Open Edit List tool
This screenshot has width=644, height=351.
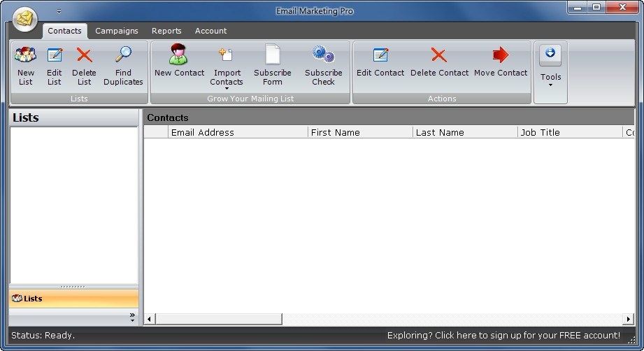tap(55, 55)
